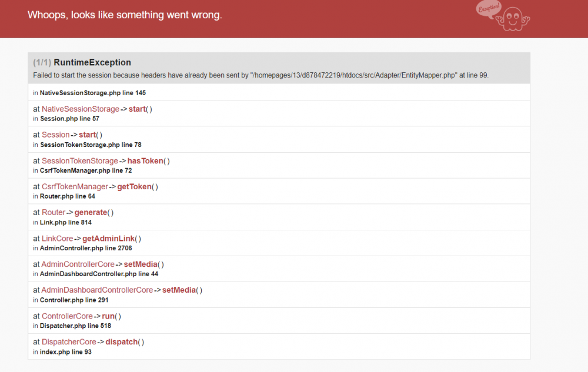Open the AdminControllerCore class link
The width and height of the screenshot is (588, 372).
(x=78, y=264)
